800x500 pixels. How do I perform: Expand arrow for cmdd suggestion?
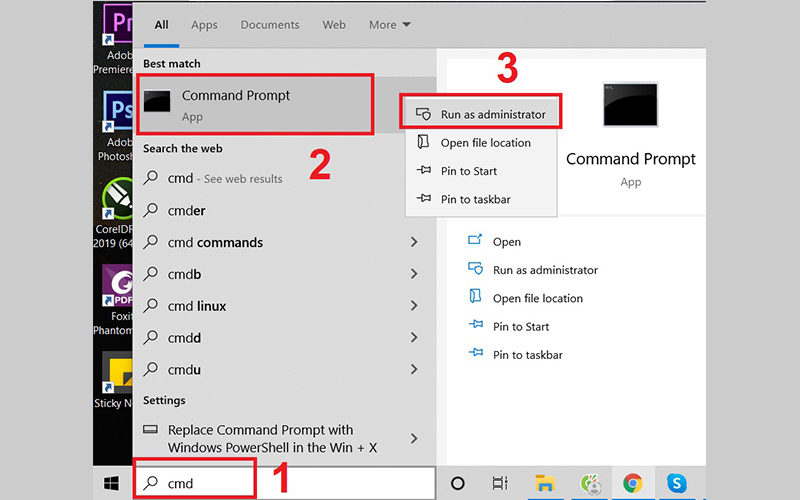pyautogui.click(x=414, y=337)
